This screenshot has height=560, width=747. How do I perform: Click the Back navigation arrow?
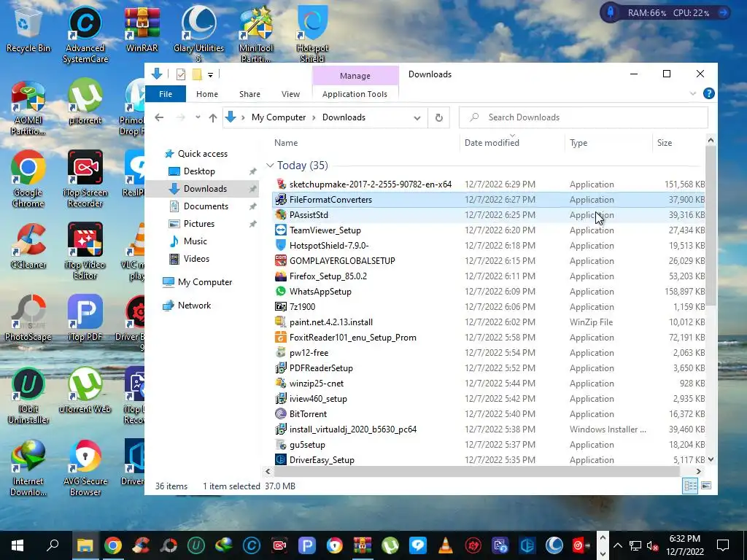(159, 117)
